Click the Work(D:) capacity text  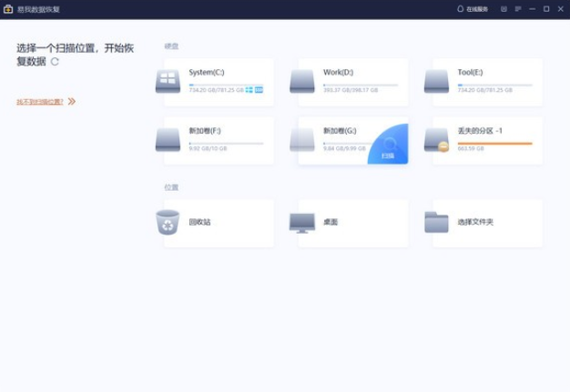(x=346, y=91)
